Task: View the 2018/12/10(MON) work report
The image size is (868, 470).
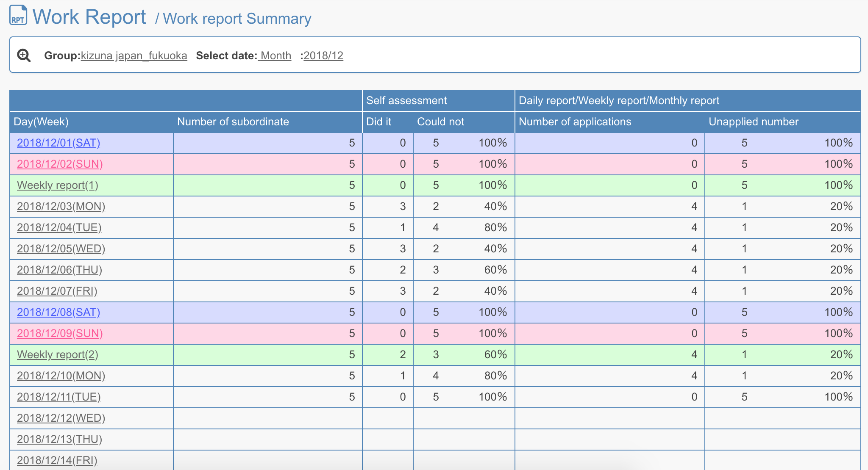Action: (61, 376)
